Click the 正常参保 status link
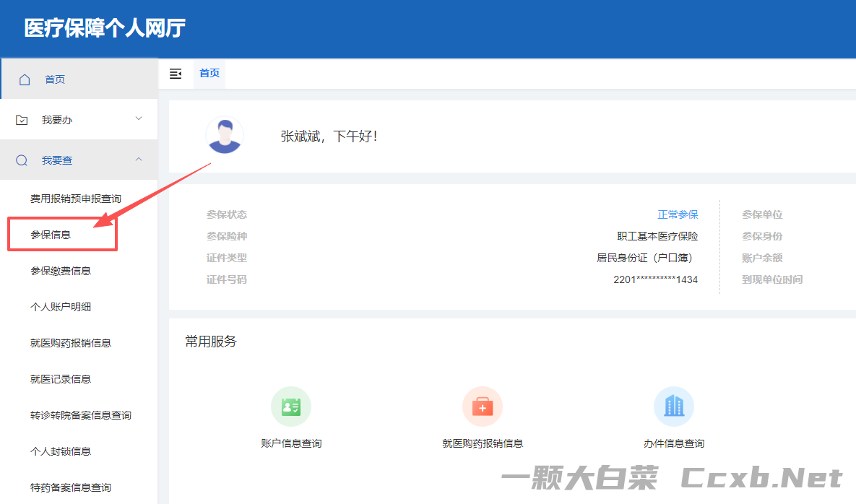The height and width of the screenshot is (504, 856). [678, 214]
